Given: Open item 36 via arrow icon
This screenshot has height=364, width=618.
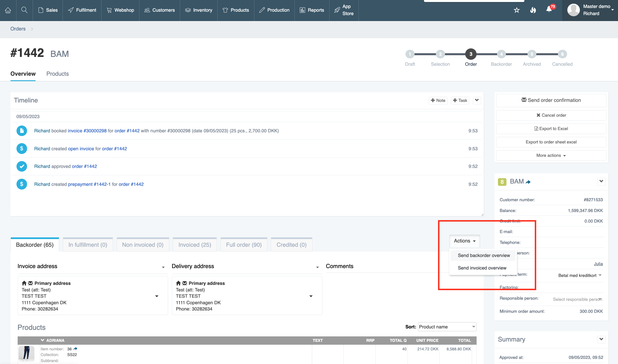Looking at the screenshot, I should 75,349.
